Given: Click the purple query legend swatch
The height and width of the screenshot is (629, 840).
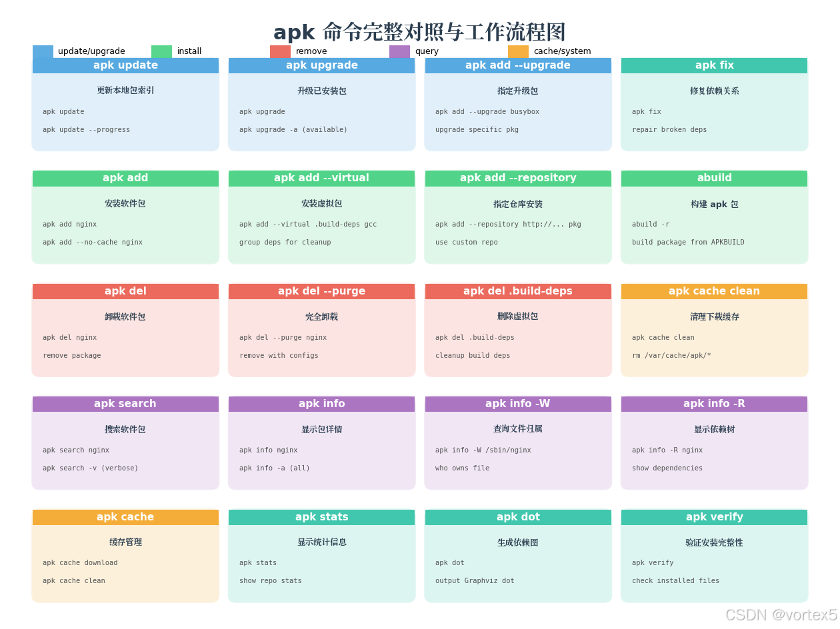Looking at the screenshot, I should (x=399, y=51).
